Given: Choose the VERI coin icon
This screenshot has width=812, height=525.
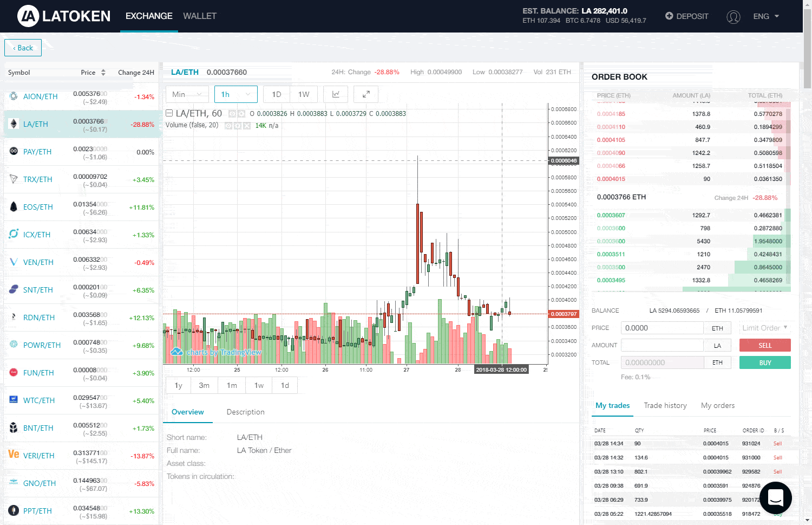Looking at the screenshot, I should tap(14, 455).
